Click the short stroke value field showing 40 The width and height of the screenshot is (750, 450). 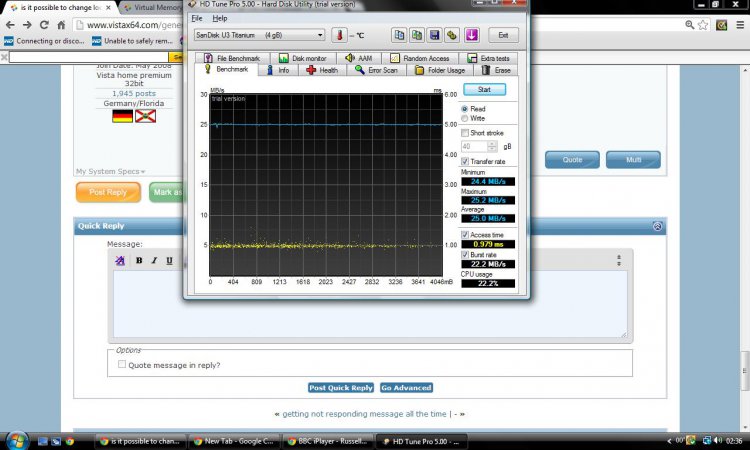click(x=474, y=146)
